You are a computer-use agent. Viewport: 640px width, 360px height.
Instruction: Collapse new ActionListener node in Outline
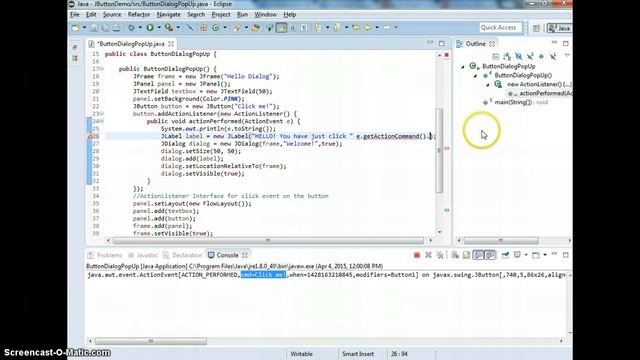pyautogui.click(x=487, y=84)
